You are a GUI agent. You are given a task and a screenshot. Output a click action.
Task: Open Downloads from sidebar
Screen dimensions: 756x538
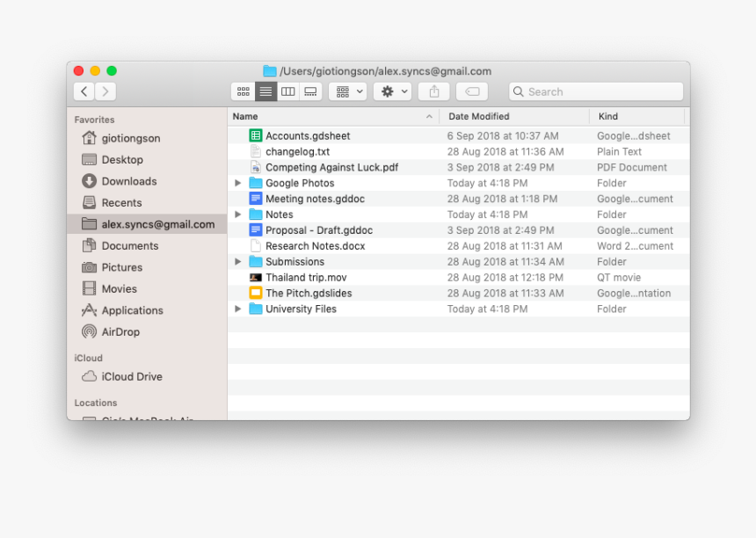coord(128,181)
